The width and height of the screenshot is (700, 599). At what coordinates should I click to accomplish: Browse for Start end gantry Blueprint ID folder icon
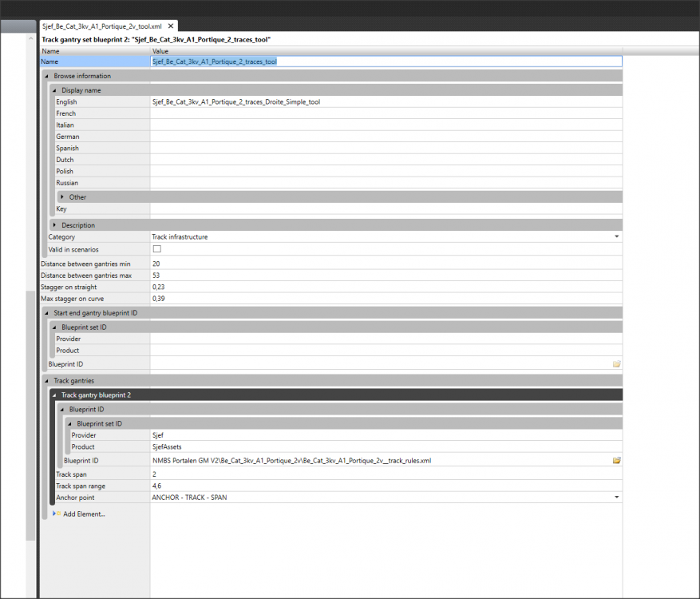pos(616,364)
